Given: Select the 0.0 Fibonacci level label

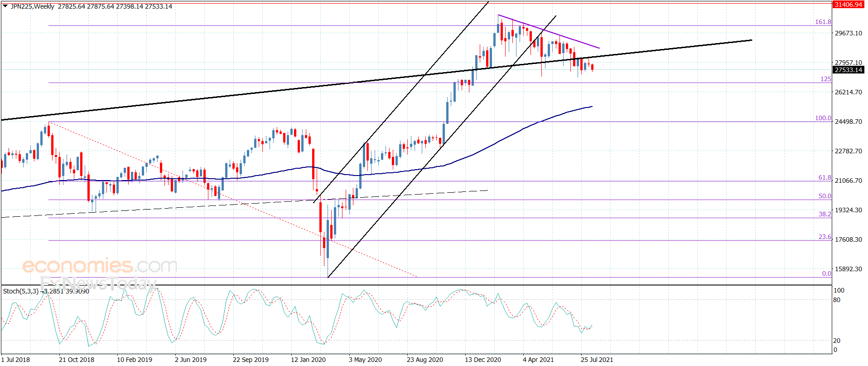Looking at the screenshot, I should (x=826, y=273).
